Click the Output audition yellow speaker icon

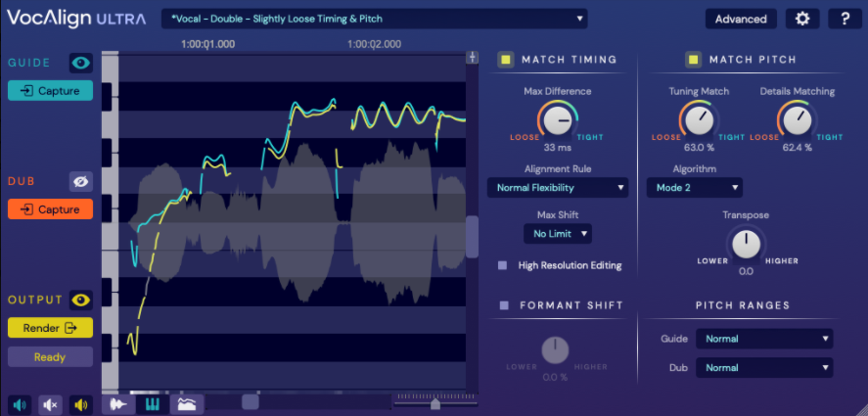tap(81, 405)
